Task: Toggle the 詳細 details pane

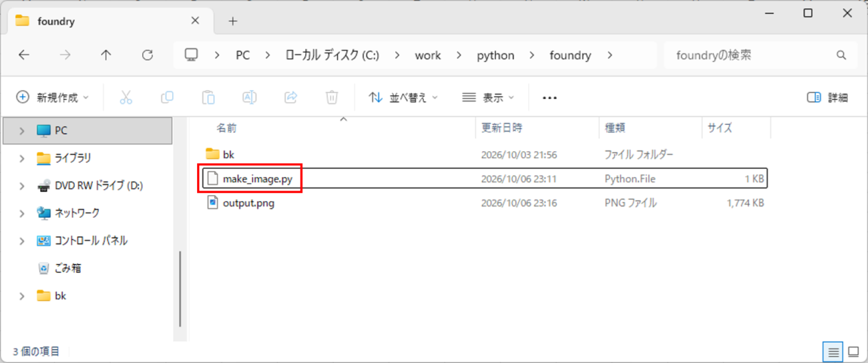Action: pyautogui.click(x=828, y=98)
